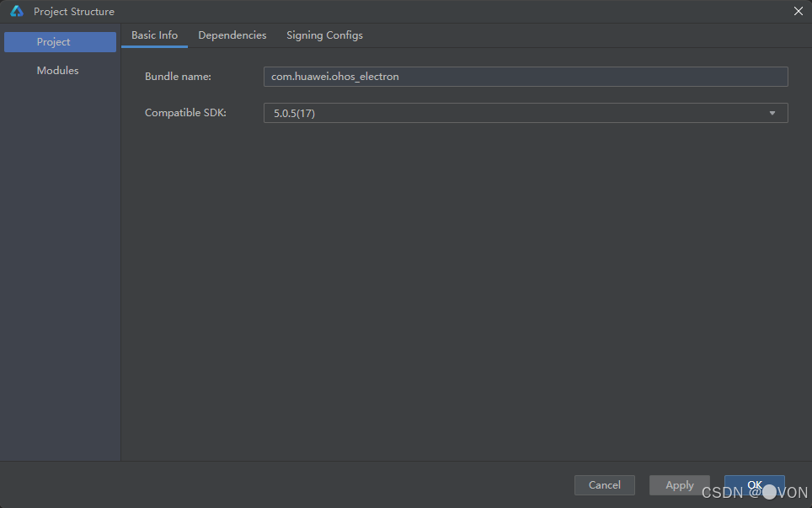The width and height of the screenshot is (812, 508).
Task: Click the Bundle name input field
Action: pyautogui.click(x=526, y=77)
